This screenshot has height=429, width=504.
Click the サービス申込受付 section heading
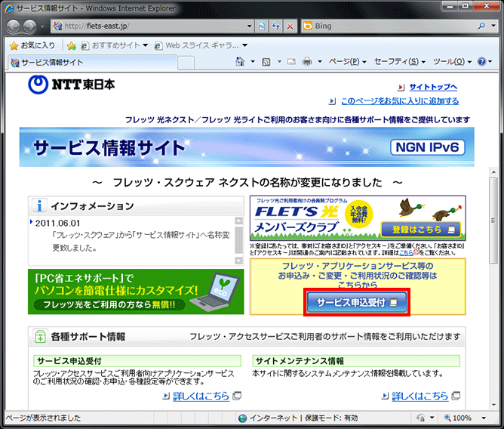pyautogui.click(x=137, y=361)
